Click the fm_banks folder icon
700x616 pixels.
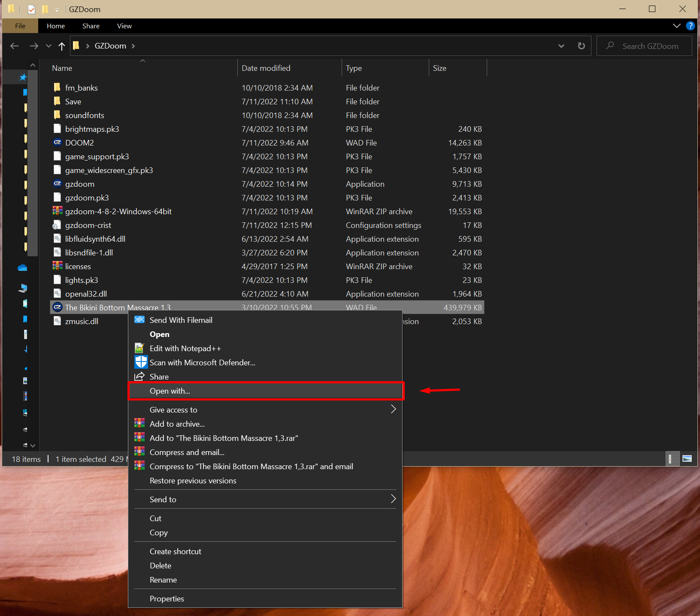[57, 88]
